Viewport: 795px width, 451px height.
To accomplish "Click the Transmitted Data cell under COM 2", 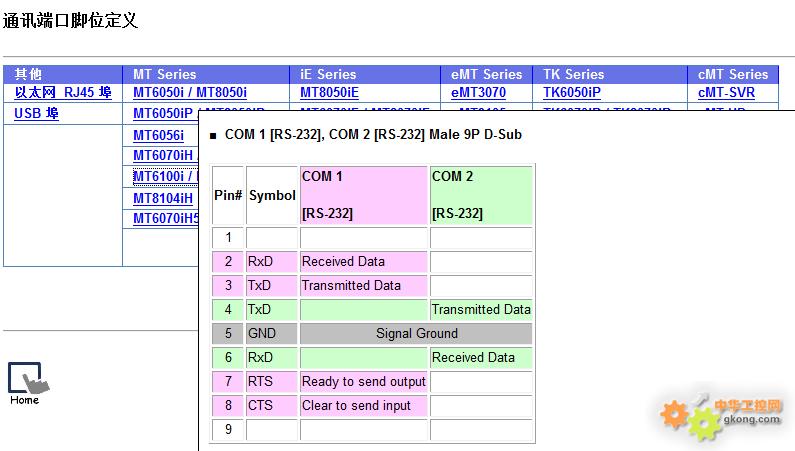I will click(x=481, y=310).
